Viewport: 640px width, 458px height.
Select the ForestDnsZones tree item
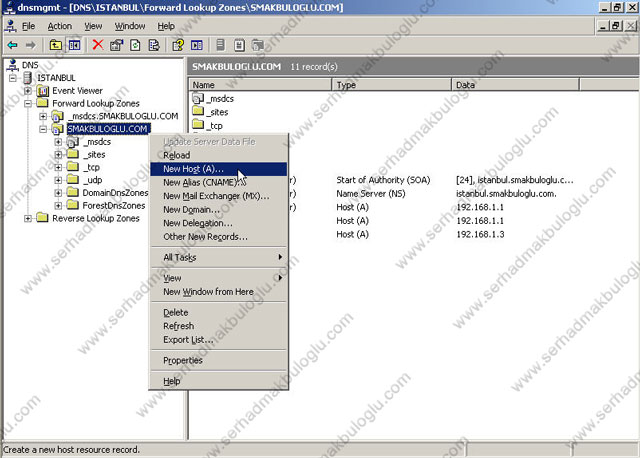[x=114, y=205]
